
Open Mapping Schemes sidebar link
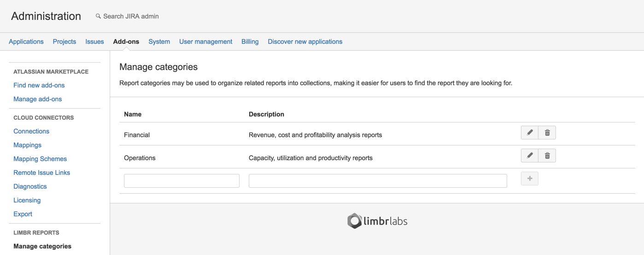coord(40,159)
